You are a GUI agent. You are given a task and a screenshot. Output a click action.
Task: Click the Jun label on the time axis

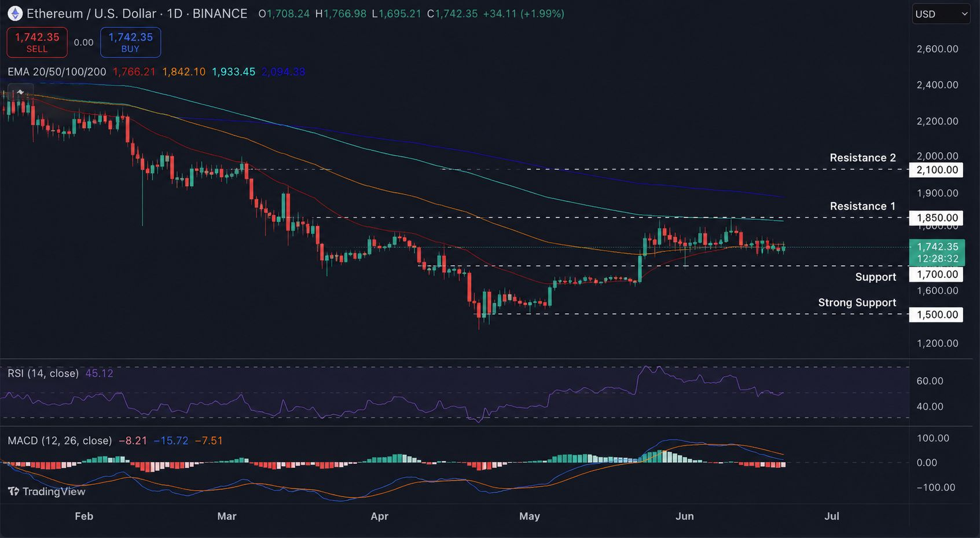685,516
